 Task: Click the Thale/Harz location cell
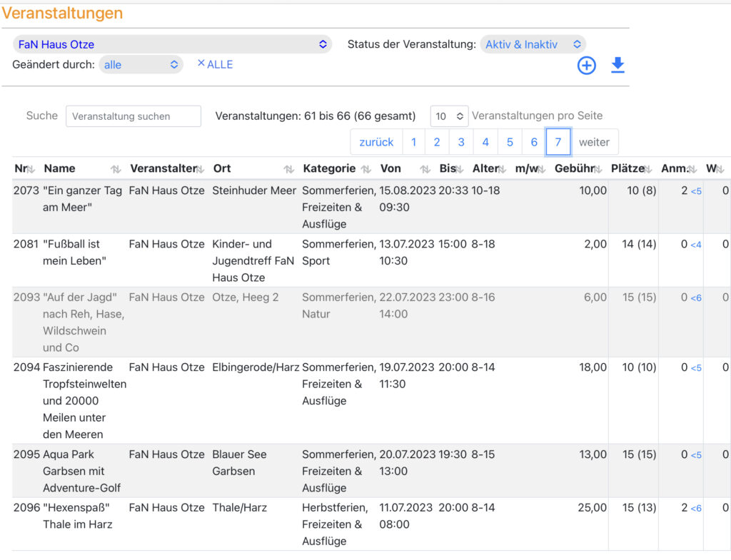(x=240, y=507)
